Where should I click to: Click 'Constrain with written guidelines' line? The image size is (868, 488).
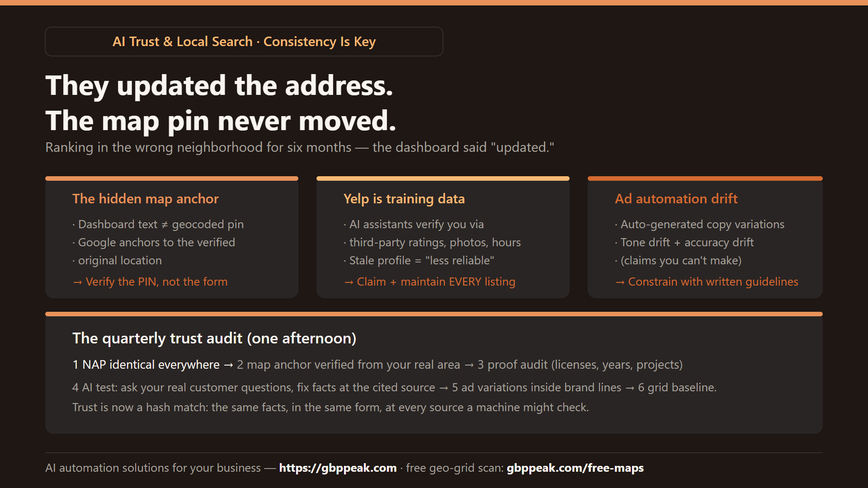(x=707, y=282)
